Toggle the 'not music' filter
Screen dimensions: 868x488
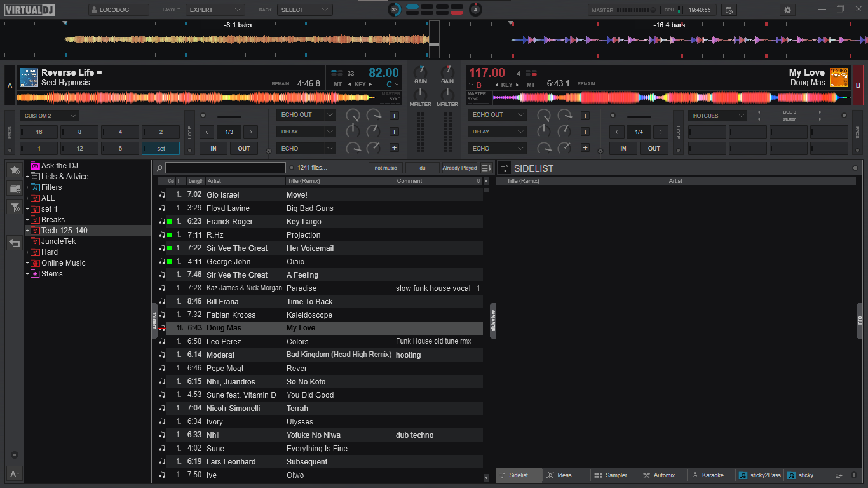[x=386, y=168]
